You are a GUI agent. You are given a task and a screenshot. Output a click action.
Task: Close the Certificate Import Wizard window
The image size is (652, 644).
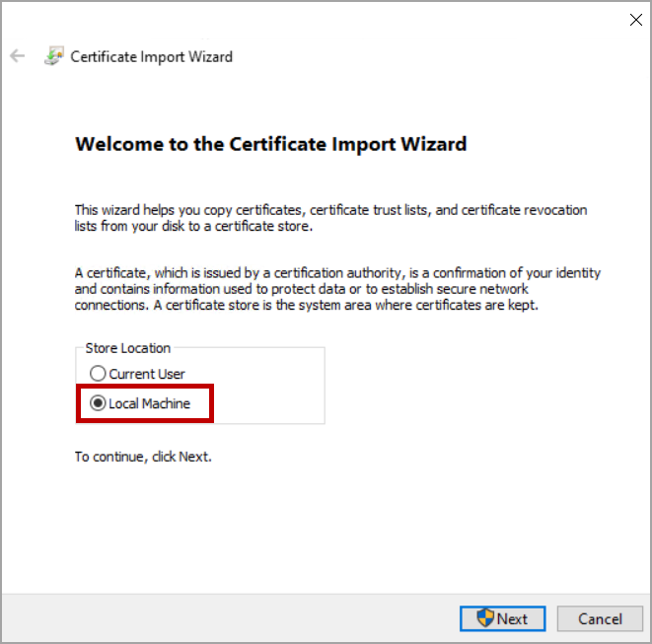635,20
